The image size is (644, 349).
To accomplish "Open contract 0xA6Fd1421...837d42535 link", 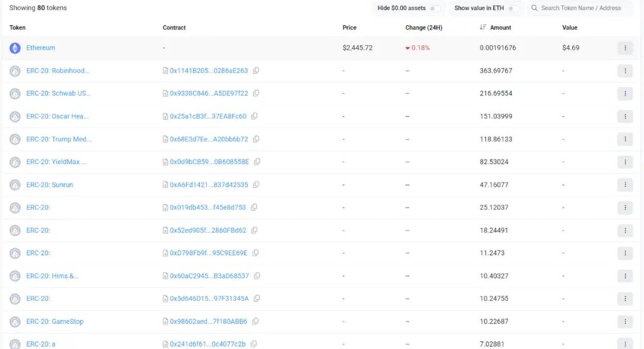I will point(209,185).
